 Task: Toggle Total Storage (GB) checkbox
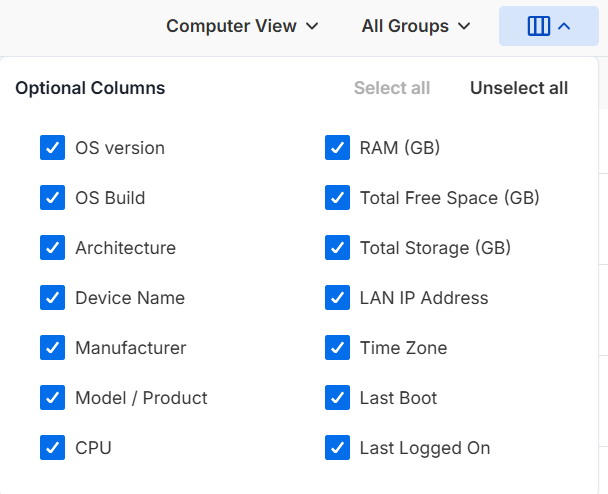click(x=337, y=247)
